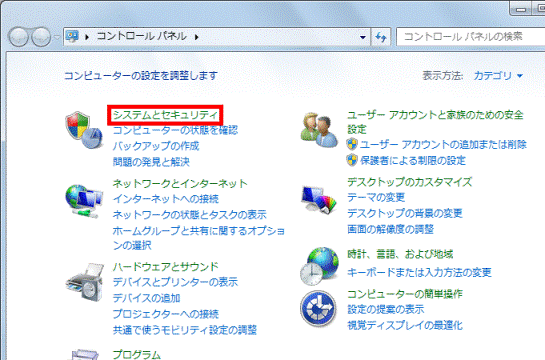
Task: Open ネットワークの状態とタスクの表示 link
Action: tap(190, 214)
